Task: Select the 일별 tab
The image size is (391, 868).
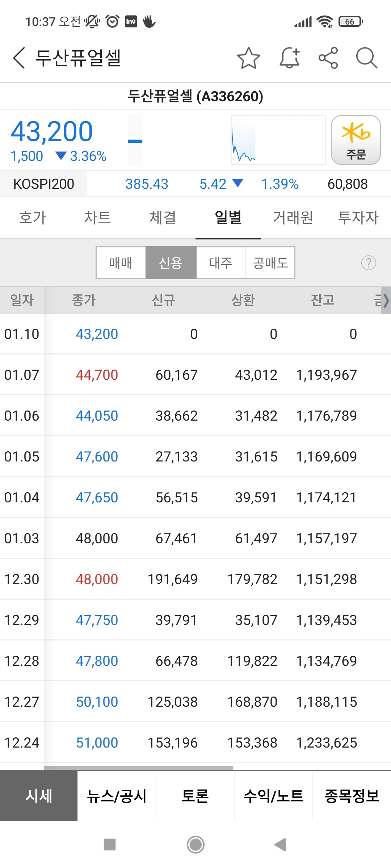Action: click(228, 218)
